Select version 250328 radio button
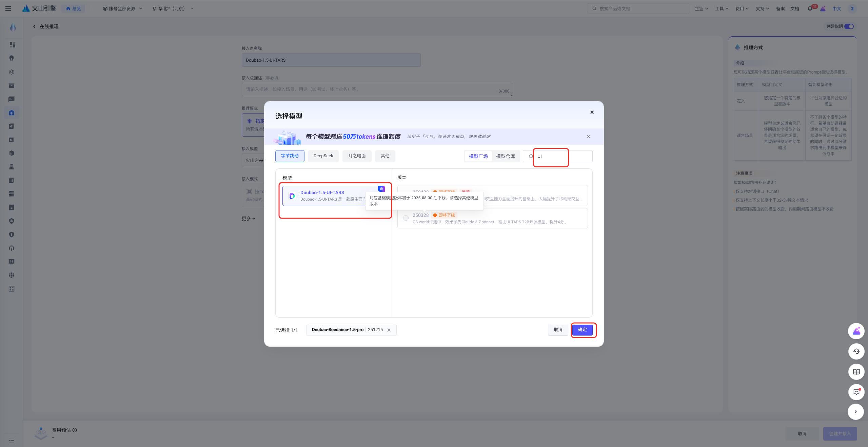868x447 pixels. [x=406, y=218]
